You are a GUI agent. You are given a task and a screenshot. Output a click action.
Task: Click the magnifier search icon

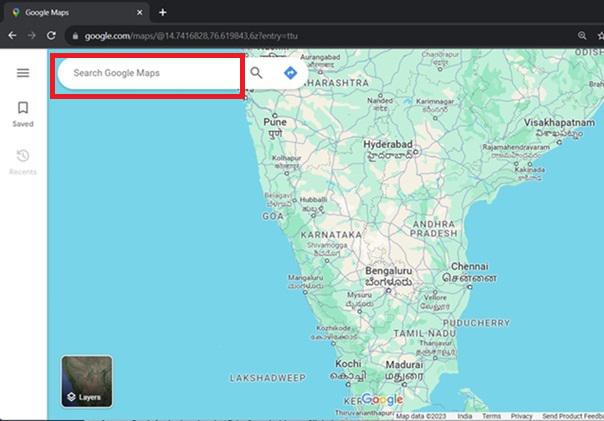point(256,73)
